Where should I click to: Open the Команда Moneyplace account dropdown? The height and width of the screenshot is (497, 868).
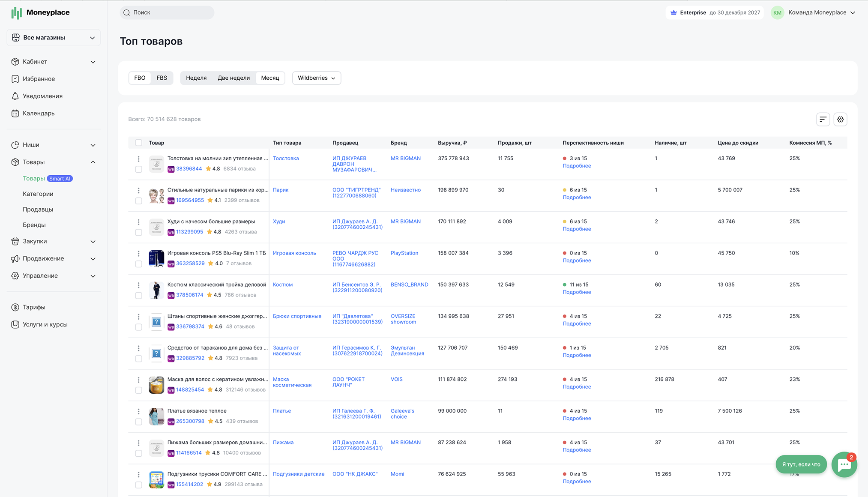click(x=822, y=12)
